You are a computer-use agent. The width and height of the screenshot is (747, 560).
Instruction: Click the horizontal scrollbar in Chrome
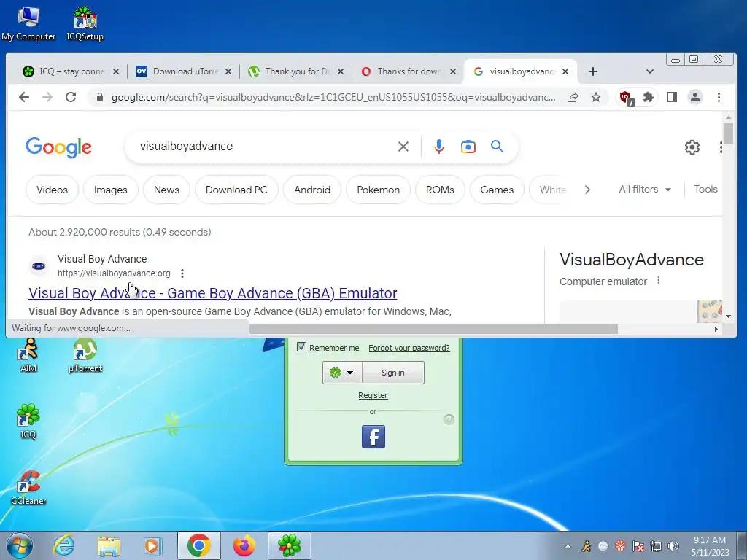[x=433, y=329]
